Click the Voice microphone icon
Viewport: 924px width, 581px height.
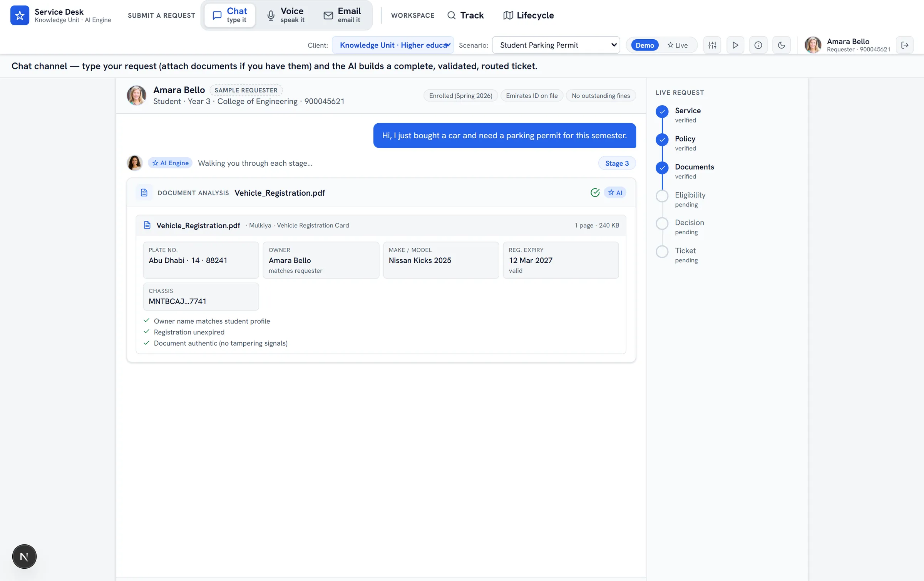(x=271, y=15)
